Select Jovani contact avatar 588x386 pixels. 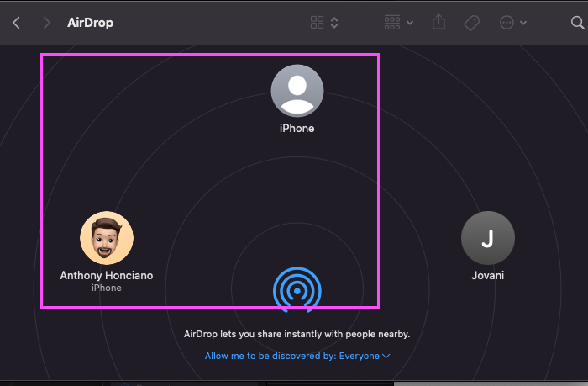[488, 238]
